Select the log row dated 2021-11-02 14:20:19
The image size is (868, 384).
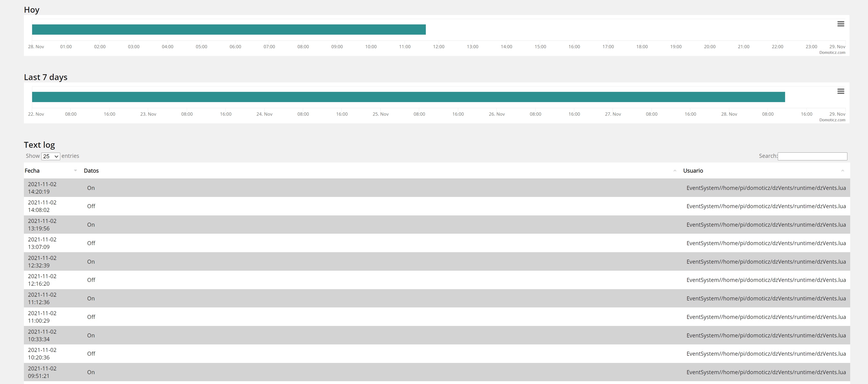coord(236,188)
